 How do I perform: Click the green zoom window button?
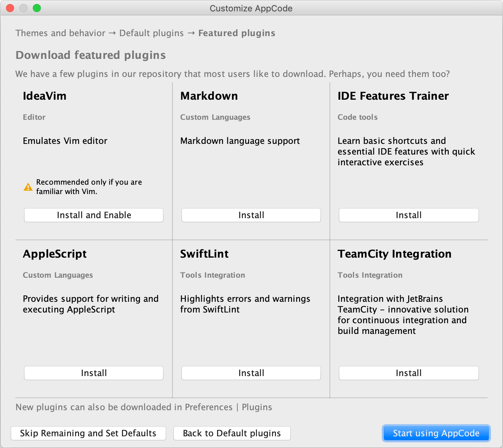[37, 8]
